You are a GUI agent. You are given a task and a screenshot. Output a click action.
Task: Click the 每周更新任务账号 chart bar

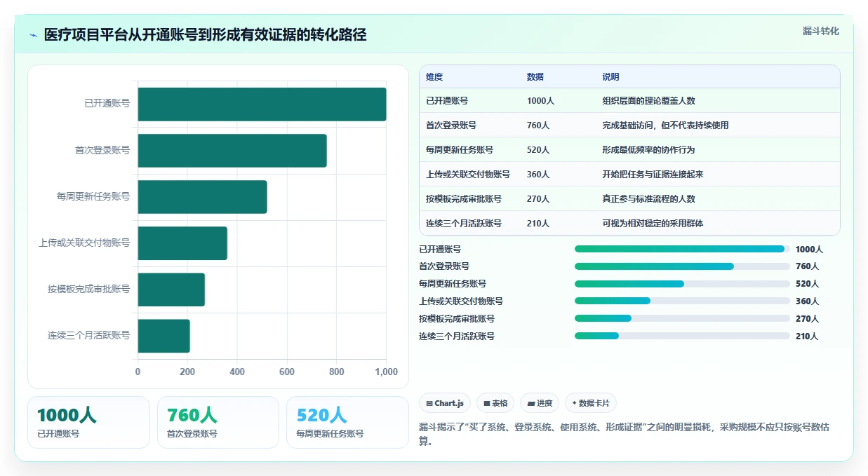coord(202,197)
